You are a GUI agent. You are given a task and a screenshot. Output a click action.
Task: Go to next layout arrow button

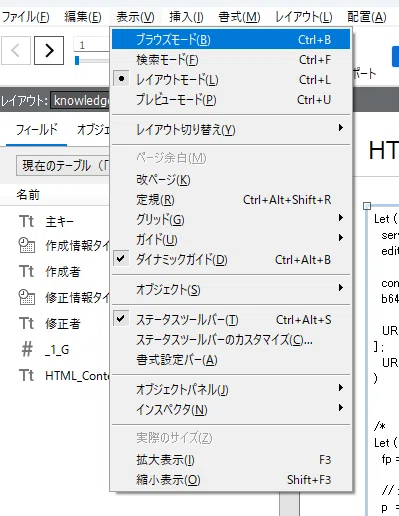click(x=49, y=50)
